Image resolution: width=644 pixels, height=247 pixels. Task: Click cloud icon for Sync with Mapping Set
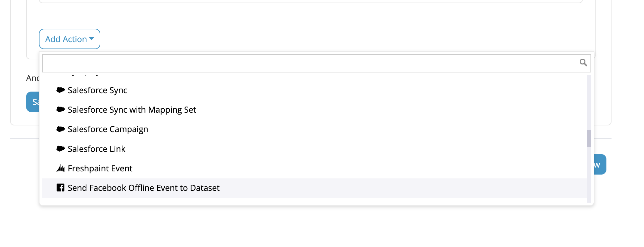click(61, 109)
